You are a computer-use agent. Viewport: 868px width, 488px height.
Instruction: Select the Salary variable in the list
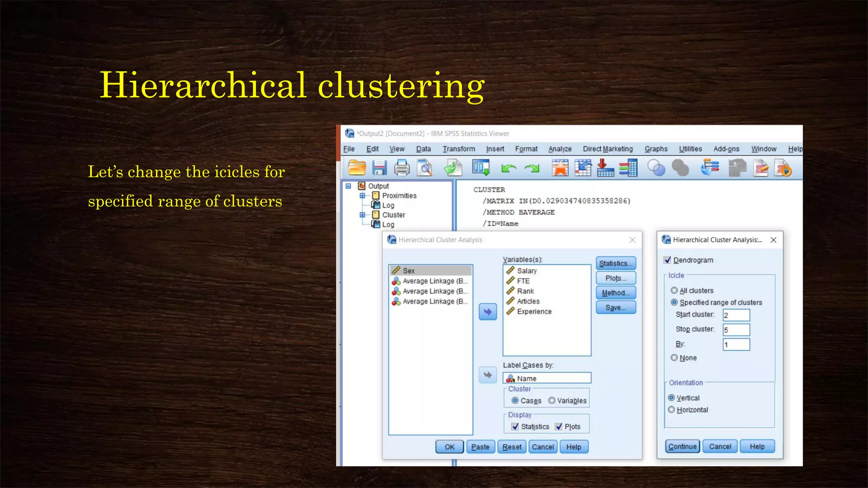tap(547, 271)
